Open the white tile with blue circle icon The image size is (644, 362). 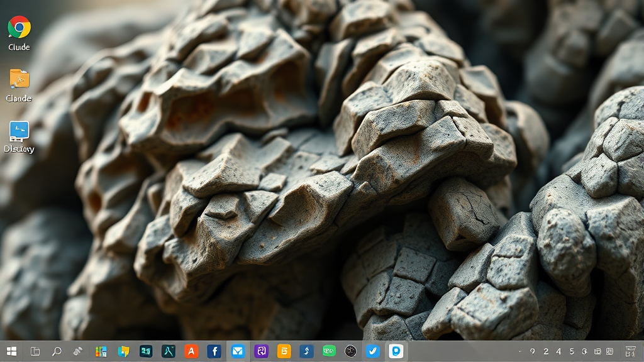coord(396,351)
